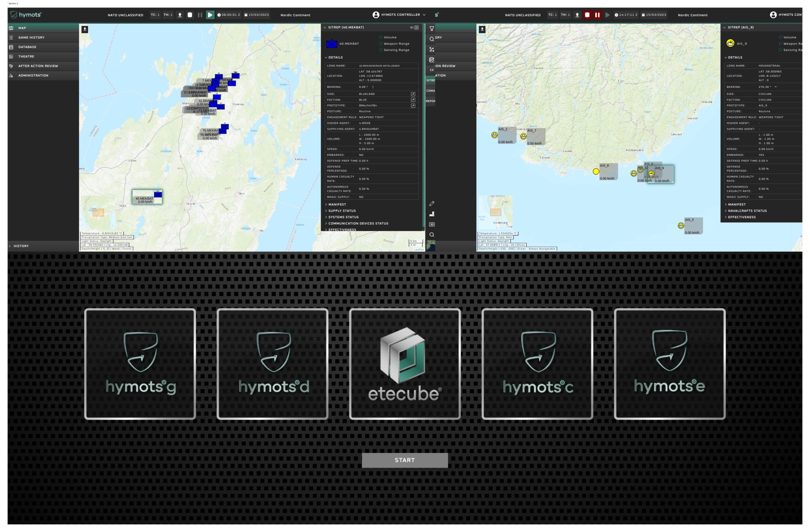Select the etecube tile
Viewport: 810px width, 532px height.
pyautogui.click(x=405, y=364)
